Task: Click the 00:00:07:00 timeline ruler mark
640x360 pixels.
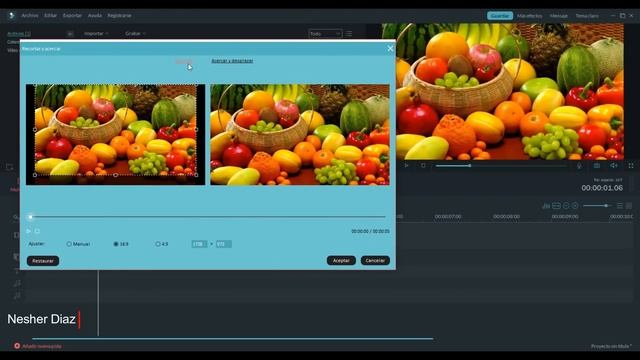Action: [x=448, y=216]
